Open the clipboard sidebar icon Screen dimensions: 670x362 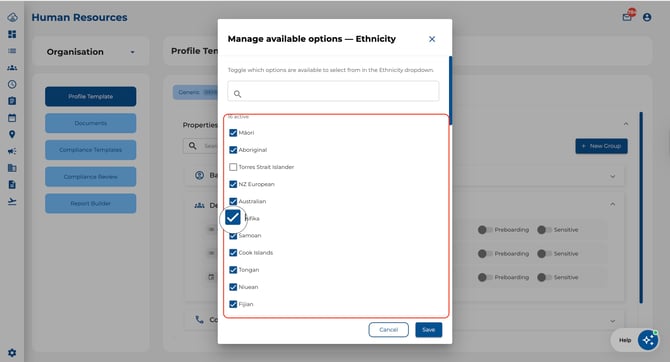click(12, 101)
